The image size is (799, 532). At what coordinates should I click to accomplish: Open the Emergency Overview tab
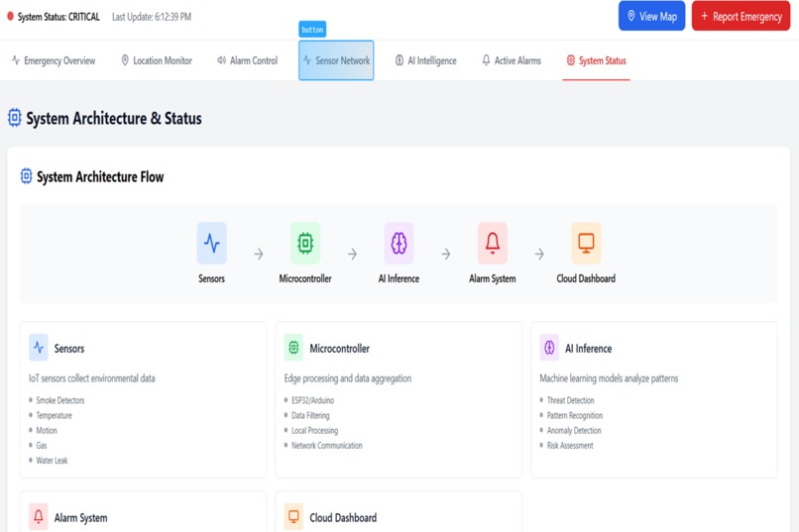54,60
